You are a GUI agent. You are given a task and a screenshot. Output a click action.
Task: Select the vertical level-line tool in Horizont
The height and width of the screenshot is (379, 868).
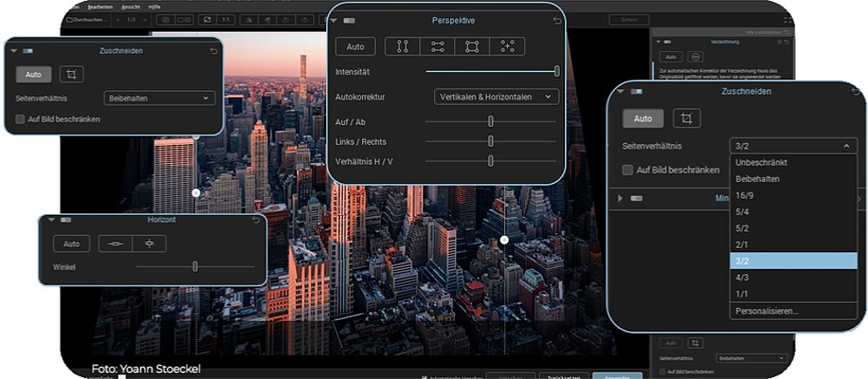pyautogui.click(x=149, y=244)
